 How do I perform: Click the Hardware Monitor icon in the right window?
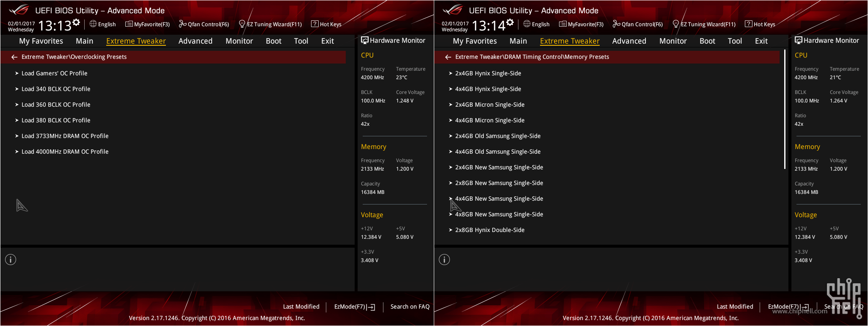798,40
